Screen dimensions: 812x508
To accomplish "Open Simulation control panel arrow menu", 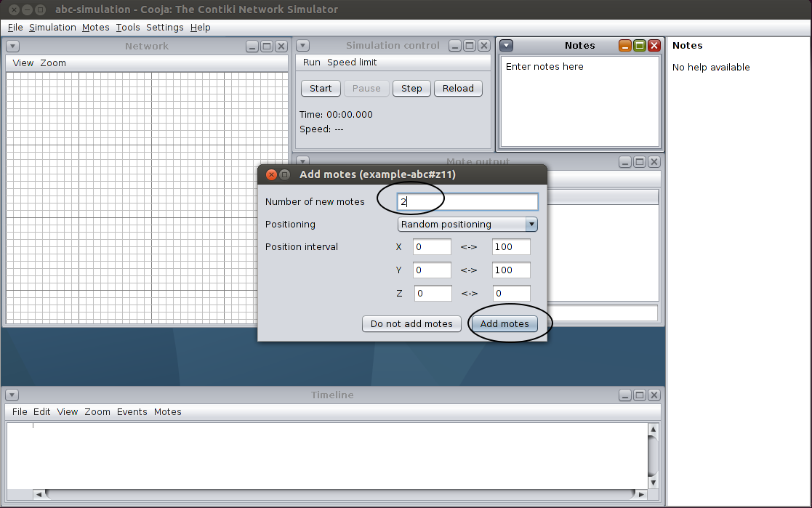I will click(x=302, y=46).
